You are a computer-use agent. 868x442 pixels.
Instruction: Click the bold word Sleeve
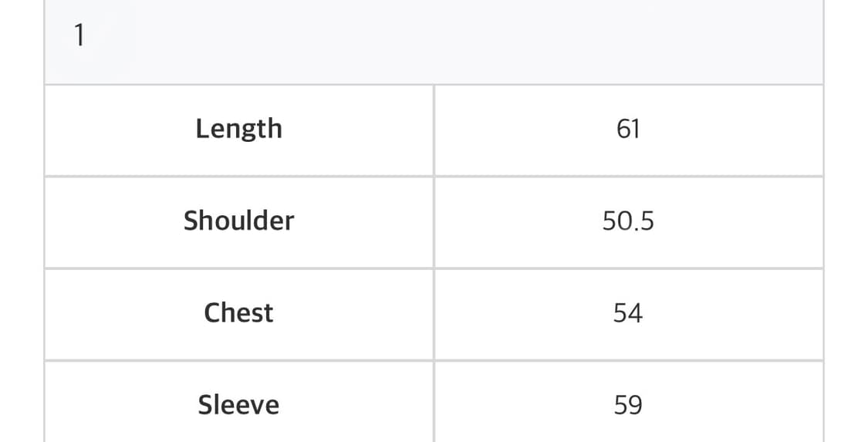point(239,405)
